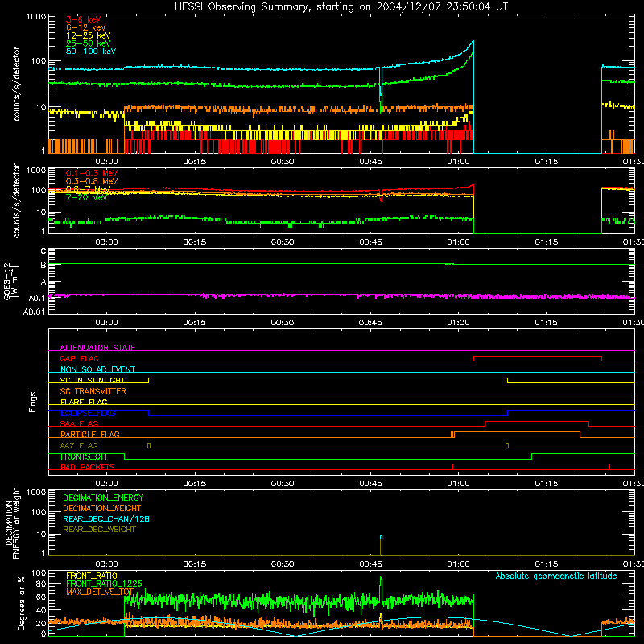The width and height of the screenshot is (644, 644).
Task: Click the 00:15 time label under decimation panel
Action: coord(194,564)
